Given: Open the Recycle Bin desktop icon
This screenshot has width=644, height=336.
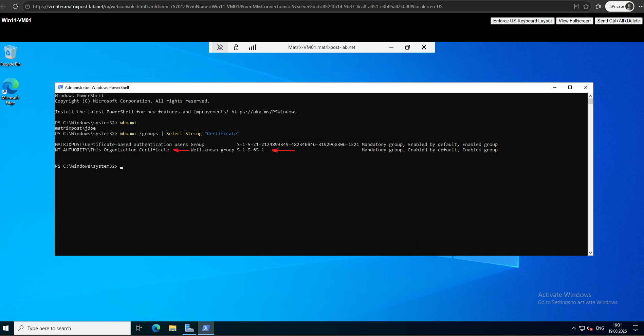Looking at the screenshot, I should tap(10, 56).
